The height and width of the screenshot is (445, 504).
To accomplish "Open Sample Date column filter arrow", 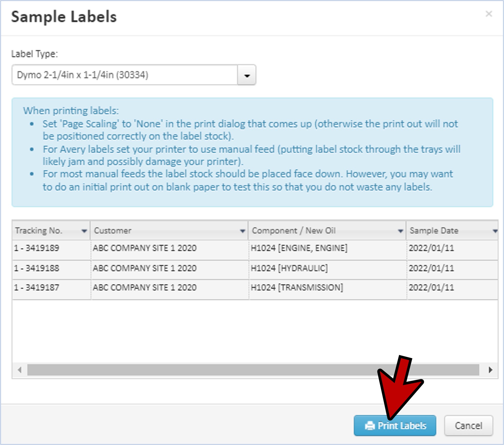I will (495, 231).
